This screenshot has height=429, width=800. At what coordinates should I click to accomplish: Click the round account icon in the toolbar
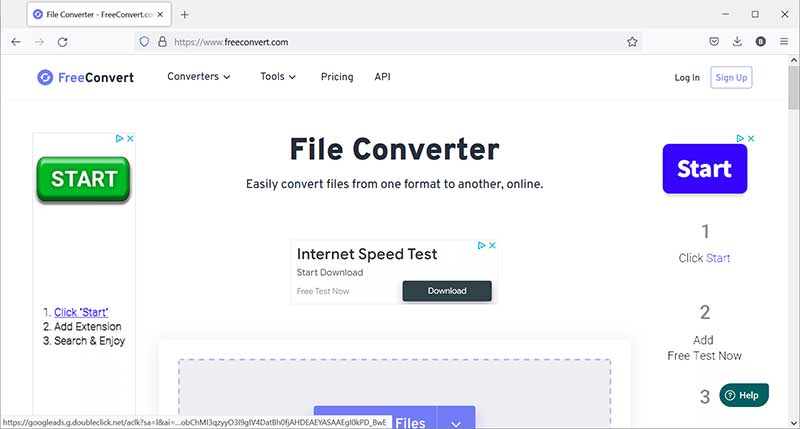pos(761,42)
